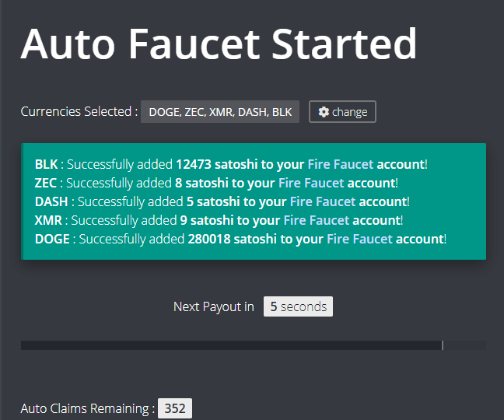The height and width of the screenshot is (420, 504).
Task: Select the DOGE, ZEC, XMR, DASH, BLK badge
Action: coord(220,112)
